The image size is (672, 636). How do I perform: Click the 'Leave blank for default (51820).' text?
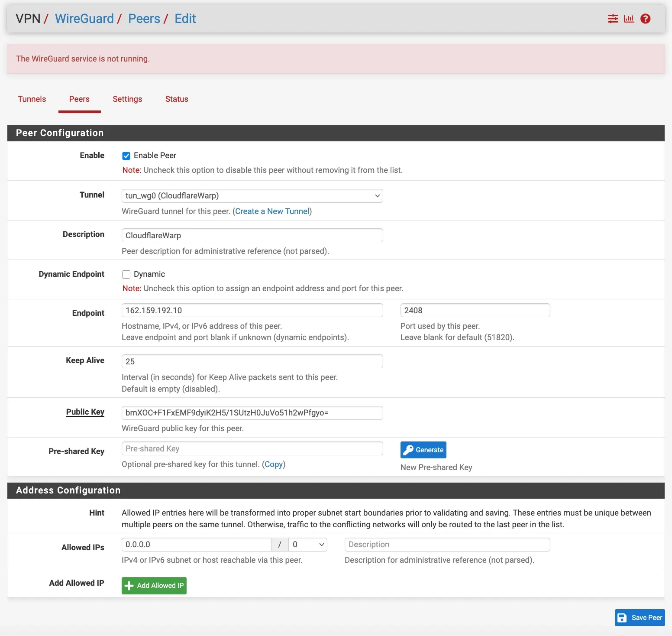(457, 337)
